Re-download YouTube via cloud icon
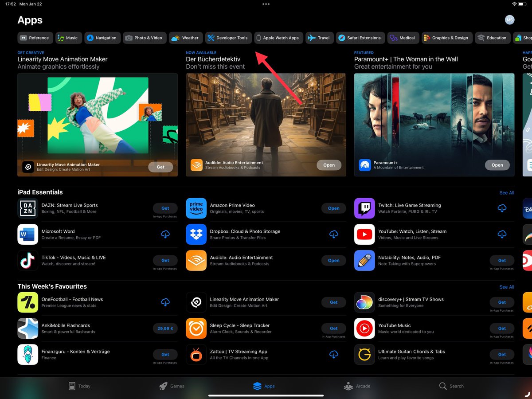This screenshot has width=532, height=399. click(502, 235)
